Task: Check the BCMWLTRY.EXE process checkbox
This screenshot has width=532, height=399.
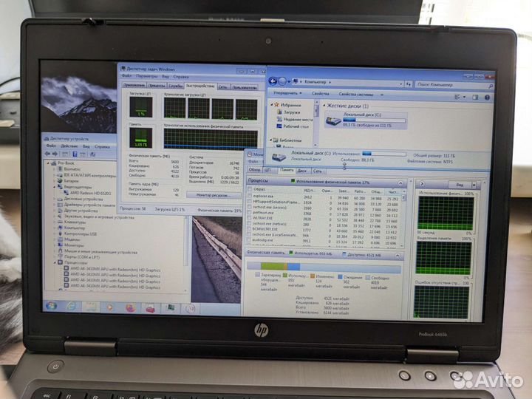Action: click(x=250, y=228)
